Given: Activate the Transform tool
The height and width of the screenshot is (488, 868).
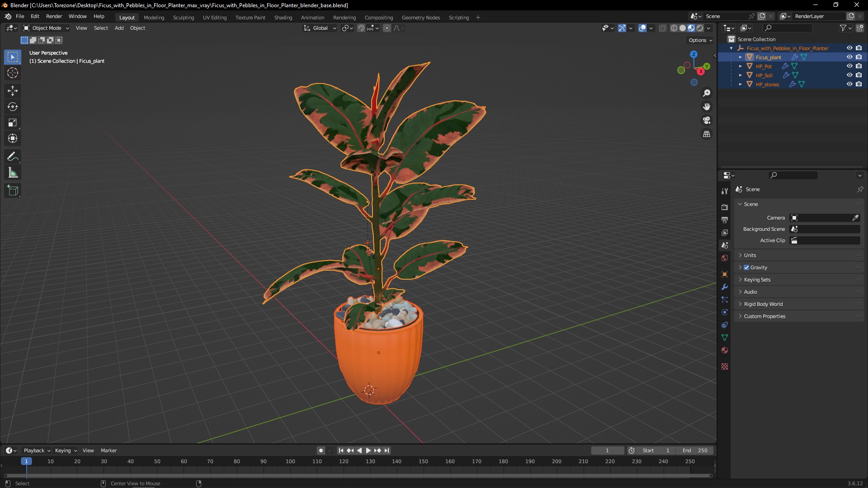Looking at the screenshot, I should click(x=13, y=138).
